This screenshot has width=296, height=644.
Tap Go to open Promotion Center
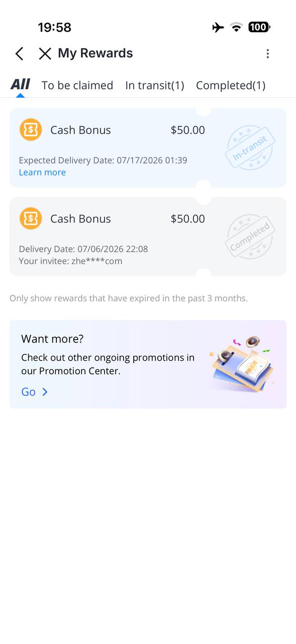28,392
